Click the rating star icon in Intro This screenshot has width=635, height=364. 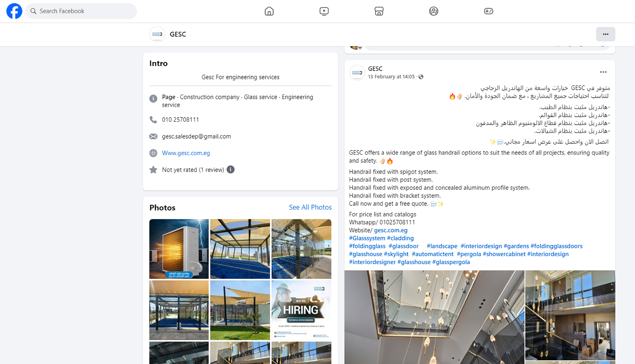tap(153, 170)
